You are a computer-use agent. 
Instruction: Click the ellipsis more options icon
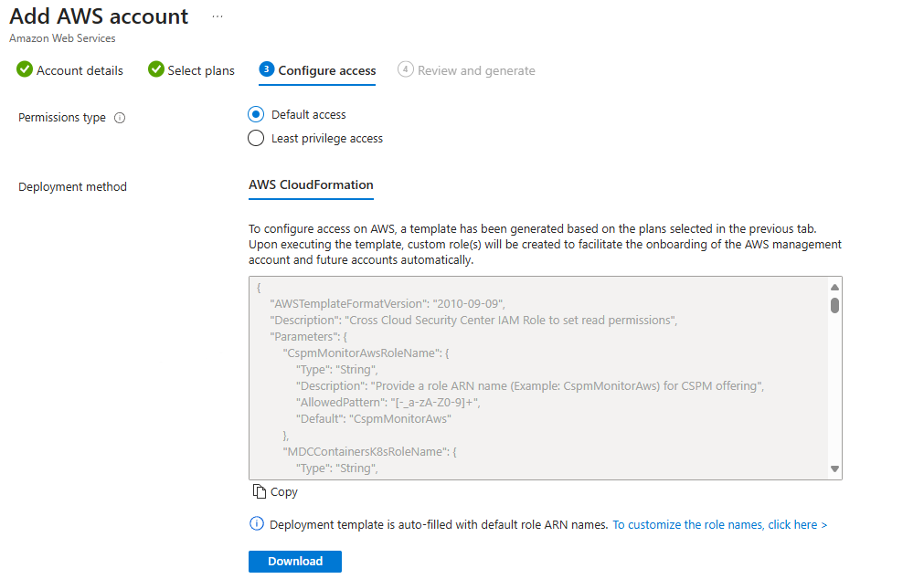click(218, 16)
